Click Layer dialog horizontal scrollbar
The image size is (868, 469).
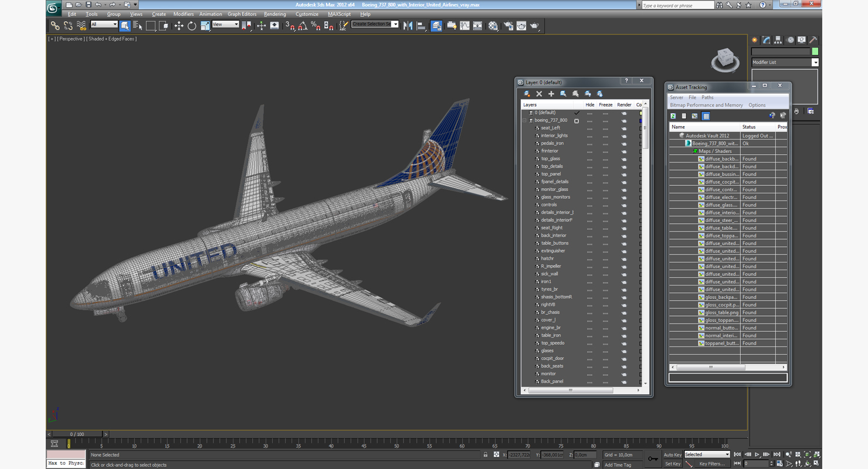pyautogui.click(x=570, y=390)
